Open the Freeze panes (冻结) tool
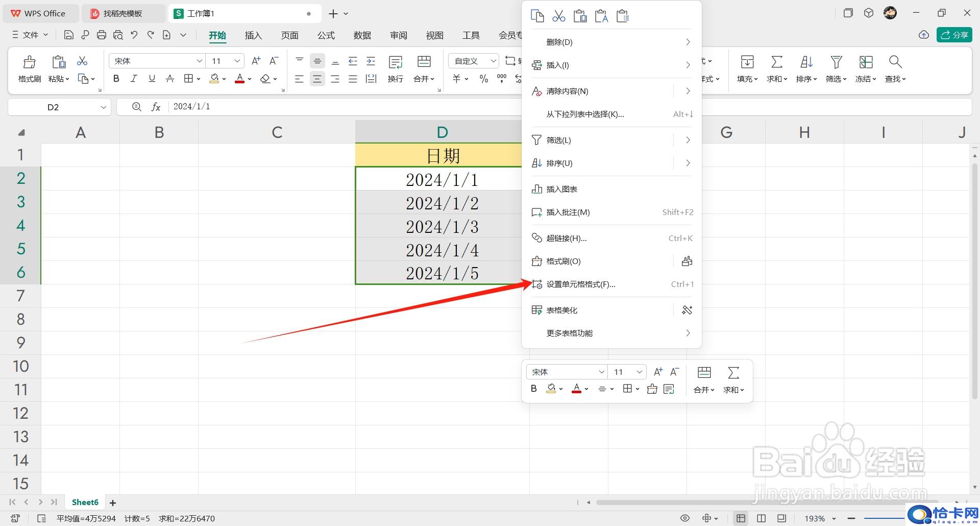The height and width of the screenshot is (526, 980). (x=866, y=69)
